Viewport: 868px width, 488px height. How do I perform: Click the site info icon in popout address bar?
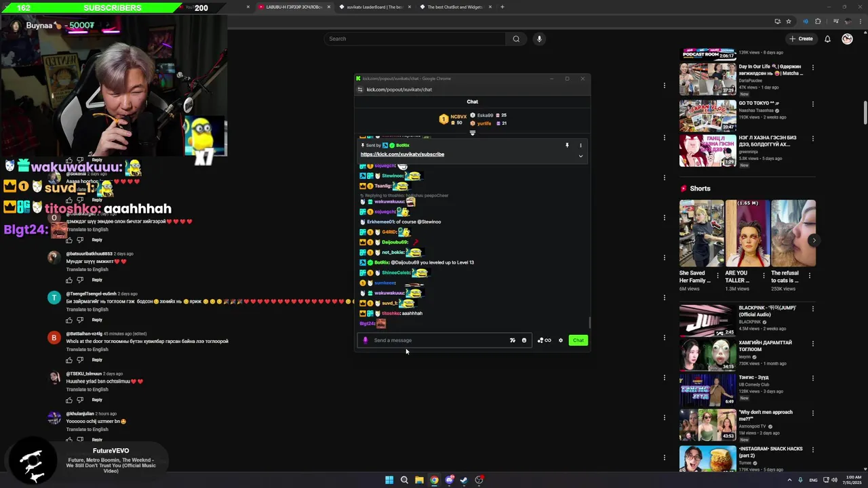tap(360, 89)
